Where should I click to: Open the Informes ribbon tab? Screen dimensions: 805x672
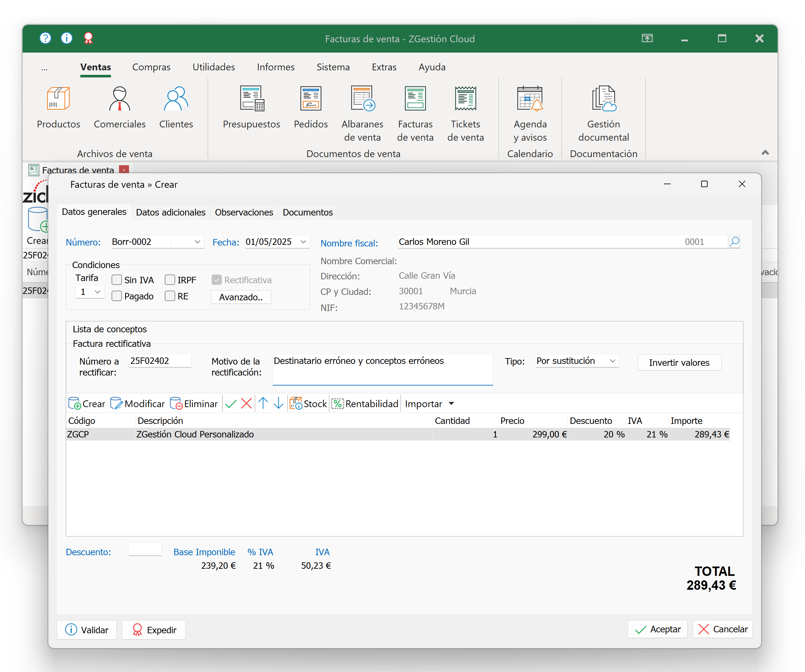click(x=276, y=67)
